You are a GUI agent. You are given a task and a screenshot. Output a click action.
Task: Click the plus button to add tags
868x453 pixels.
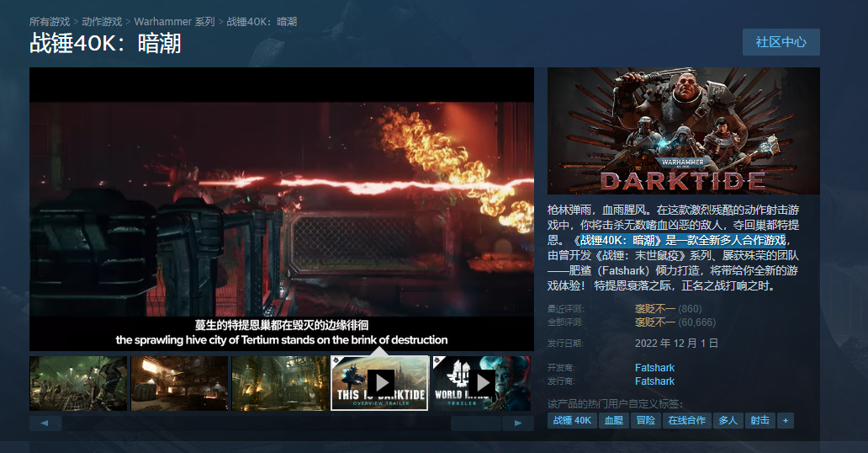pos(786,420)
